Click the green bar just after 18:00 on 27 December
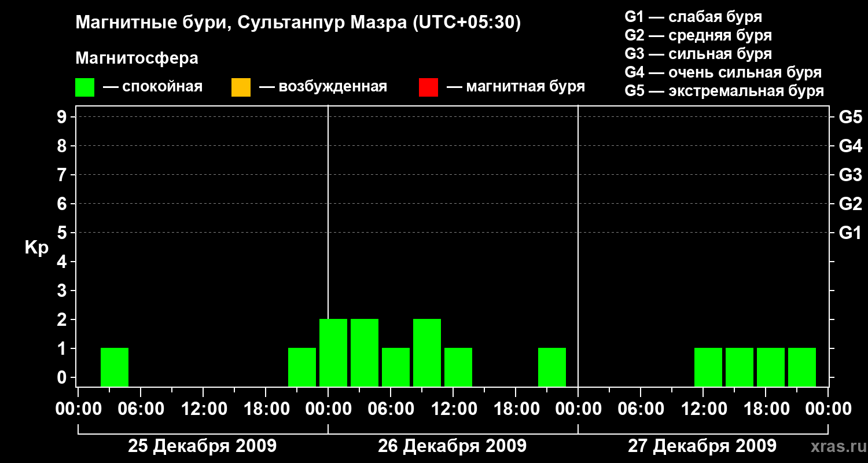 771,367
